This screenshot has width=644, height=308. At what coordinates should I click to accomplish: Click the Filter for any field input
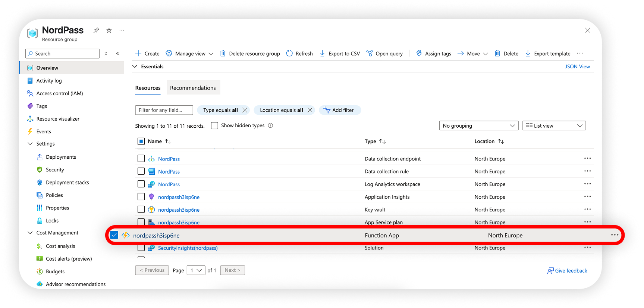[164, 110]
